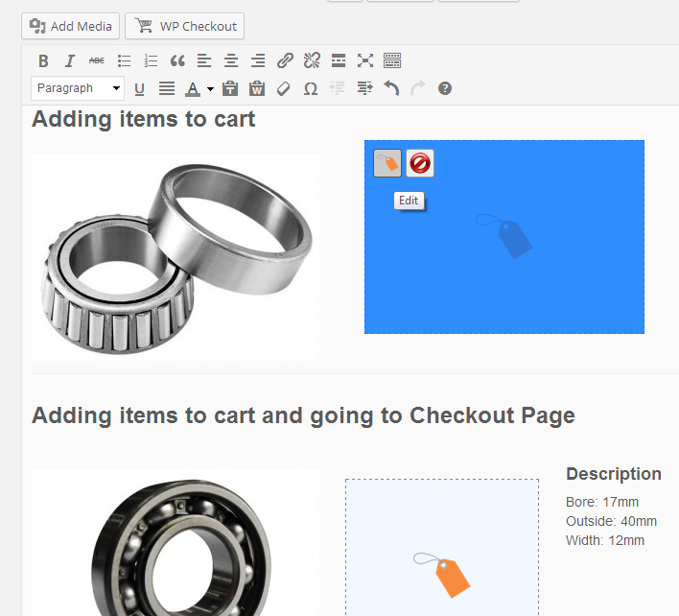Align text center
This screenshot has width=679, height=616.
click(x=231, y=60)
